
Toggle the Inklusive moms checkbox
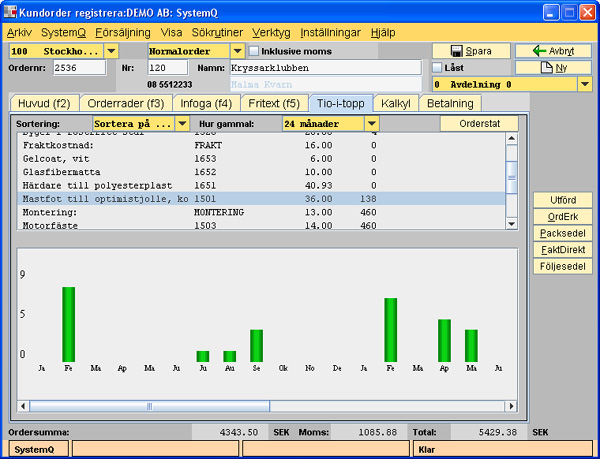pos(254,51)
